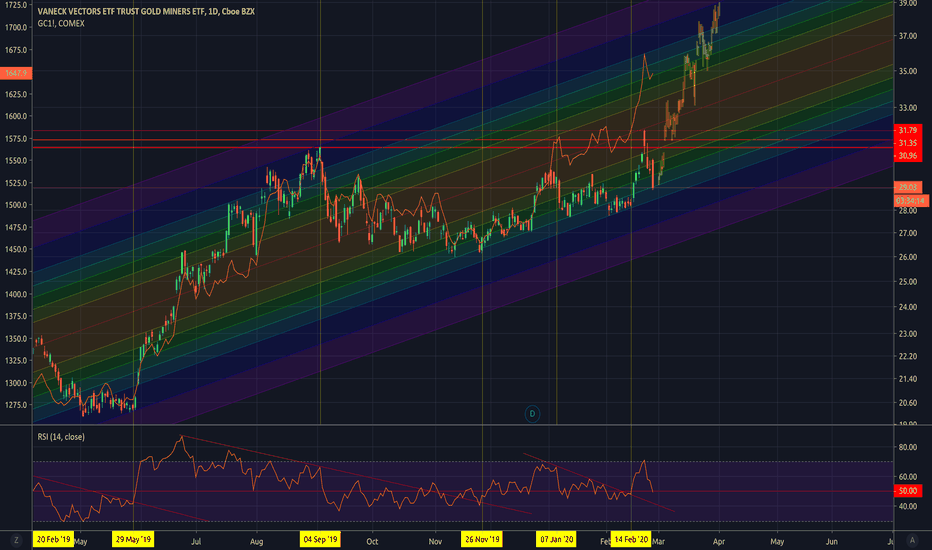Select the 29 May '19 date marker
Screen dimensions: 932x550
133,540
